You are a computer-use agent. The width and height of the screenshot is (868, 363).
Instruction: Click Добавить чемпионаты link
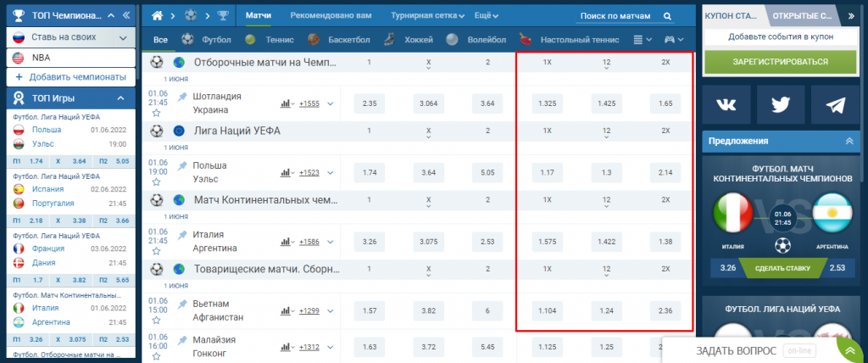click(70, 77)
